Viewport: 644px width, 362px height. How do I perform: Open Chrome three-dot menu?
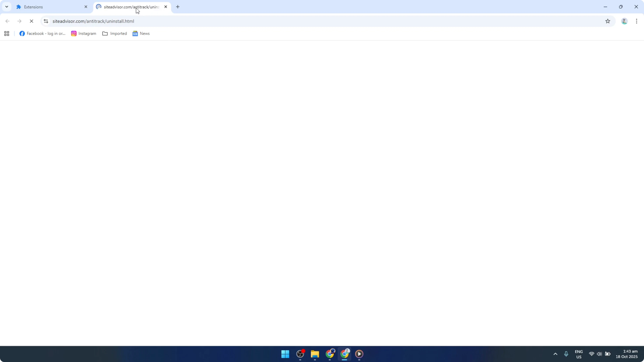pos(636,21)
